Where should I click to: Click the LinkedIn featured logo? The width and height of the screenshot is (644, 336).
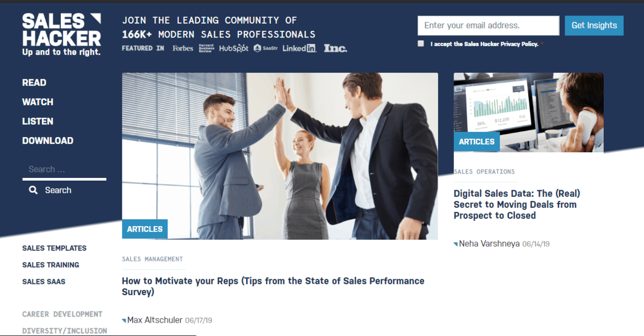(x=299, y=48)
